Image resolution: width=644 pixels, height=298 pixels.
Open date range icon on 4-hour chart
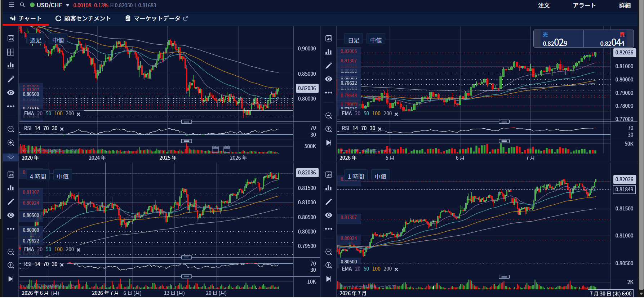click(11, 174)
